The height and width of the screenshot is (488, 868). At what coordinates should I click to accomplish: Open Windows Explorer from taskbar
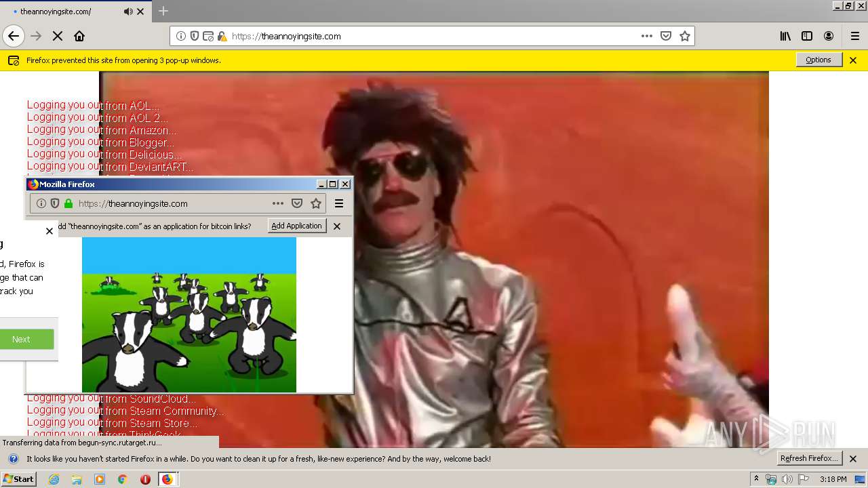[x=77, y=479]
